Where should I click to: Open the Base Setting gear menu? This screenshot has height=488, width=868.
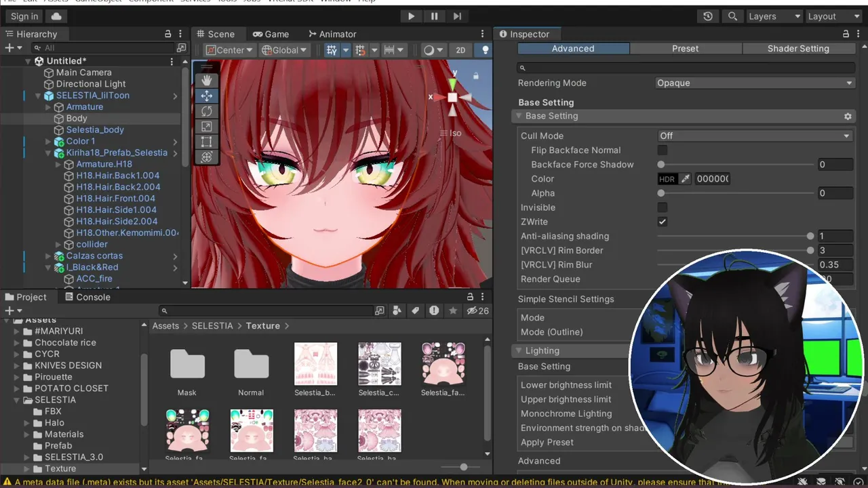[x=848, y=117]
